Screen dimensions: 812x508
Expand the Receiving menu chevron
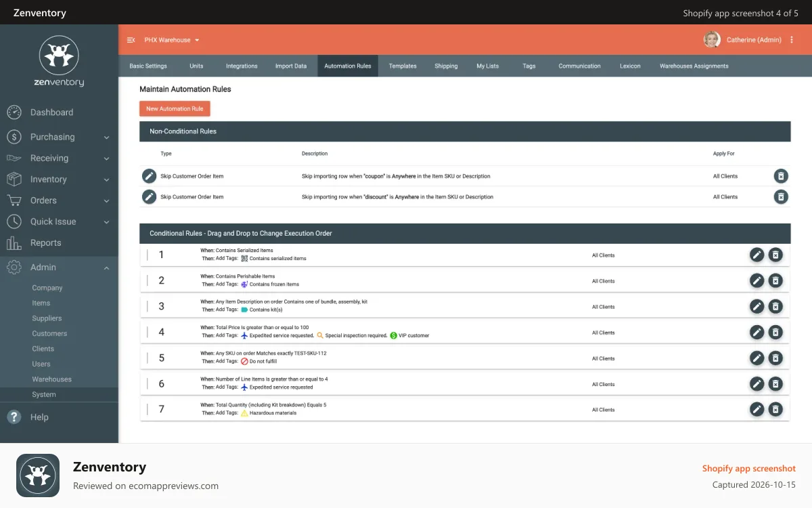(106, 158)
